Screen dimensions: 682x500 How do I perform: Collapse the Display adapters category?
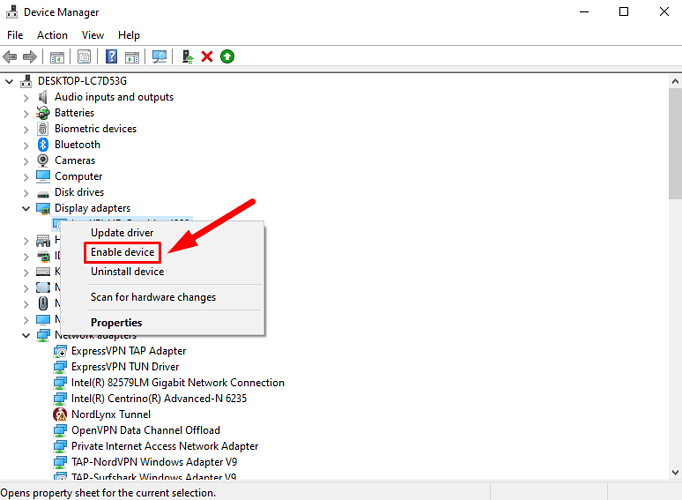(27, 208)
